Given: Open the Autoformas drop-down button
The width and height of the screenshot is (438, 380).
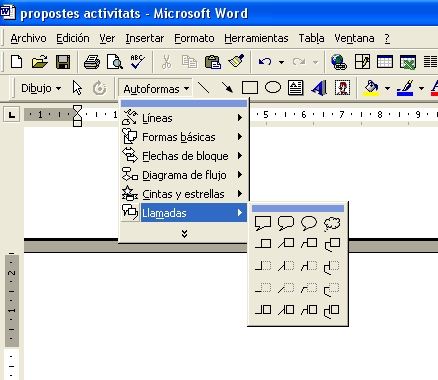Looking at the screenshot, I should coord(156,89).
